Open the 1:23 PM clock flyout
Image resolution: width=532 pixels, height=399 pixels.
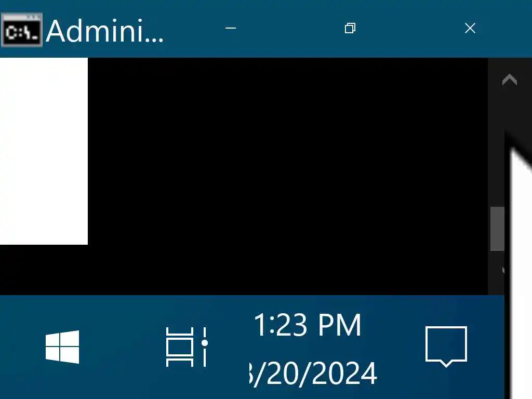[x=308, y=325]
